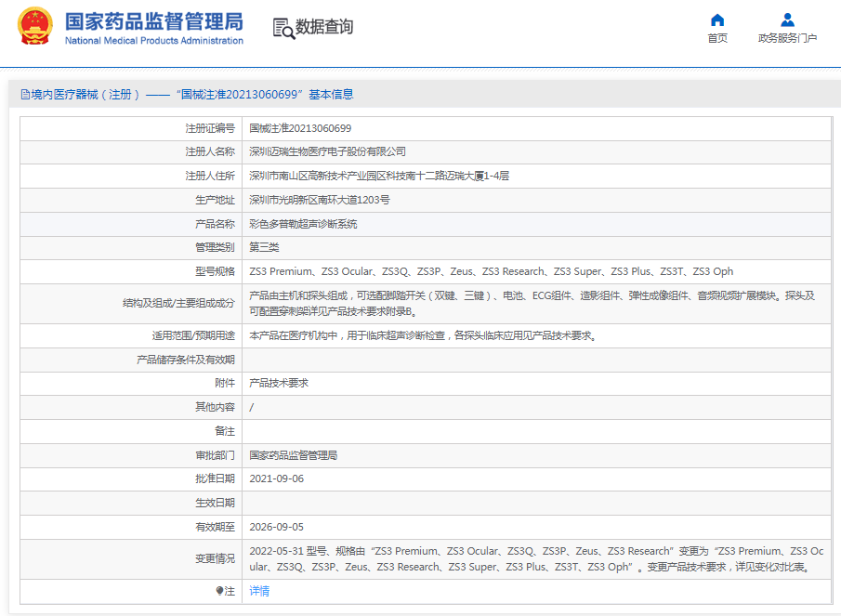The image size is (841, 616).
Task: Click the 注册人名称 row label
Action: tap(210, 152)
